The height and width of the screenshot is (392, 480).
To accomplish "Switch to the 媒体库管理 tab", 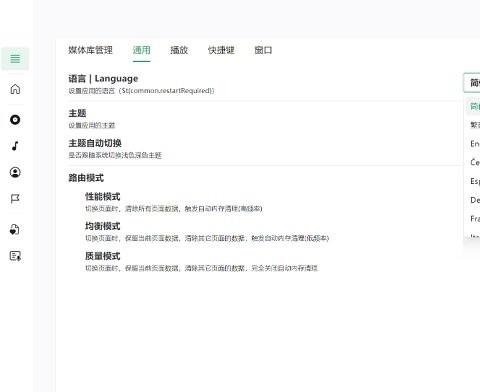I will (x=90, y=50).
